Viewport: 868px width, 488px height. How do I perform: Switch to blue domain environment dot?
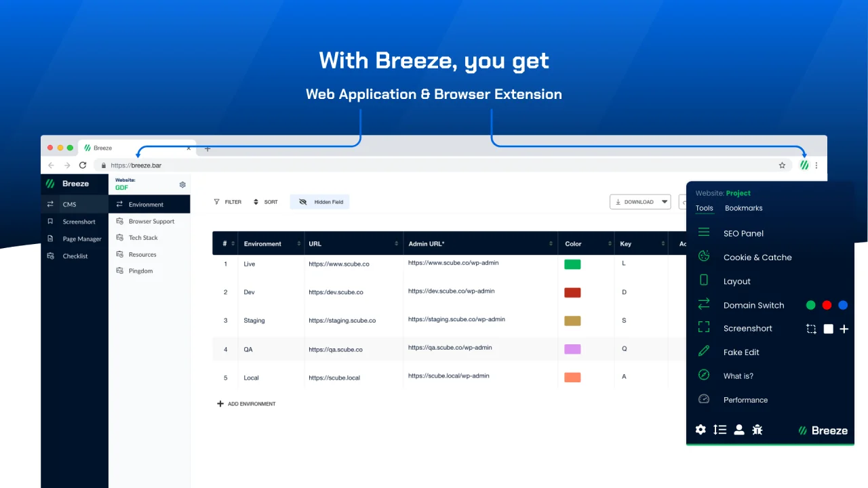coord(843,305)
